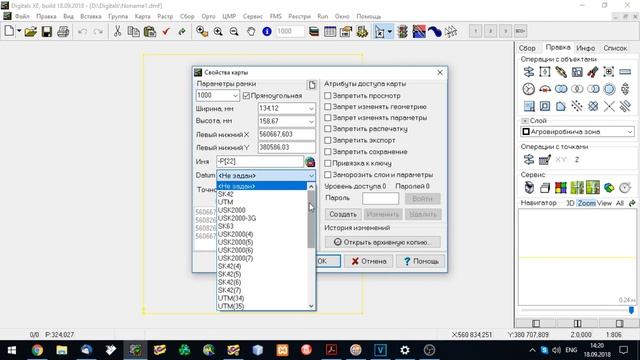Click the traffic light toolbar icon
This screenshot has height=360, width=640.
click(x=402, y=31)
